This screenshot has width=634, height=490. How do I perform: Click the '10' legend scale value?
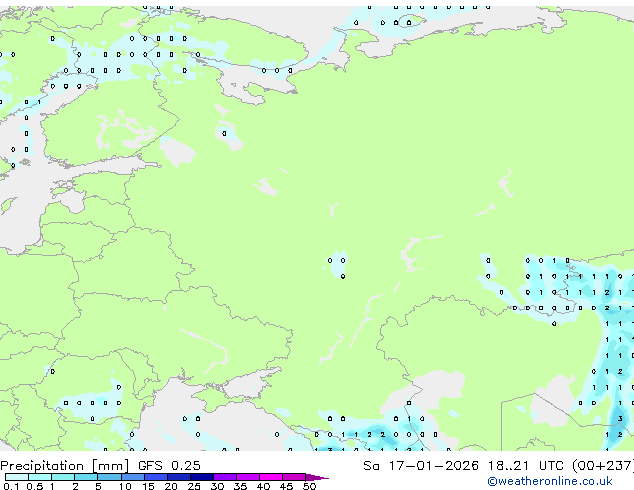(125, 486)
